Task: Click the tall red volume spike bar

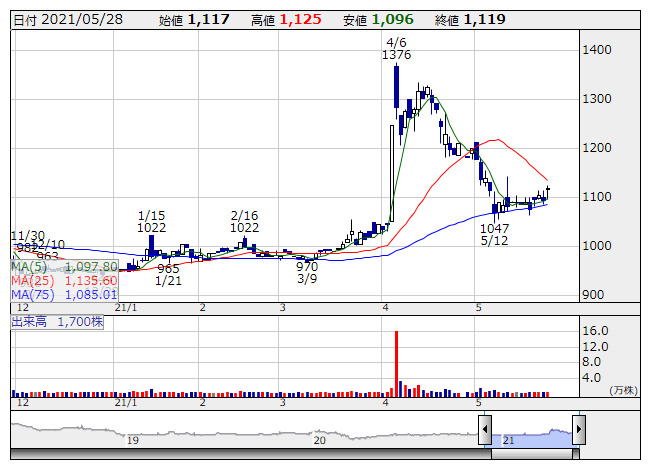Action: coord(396,360)
